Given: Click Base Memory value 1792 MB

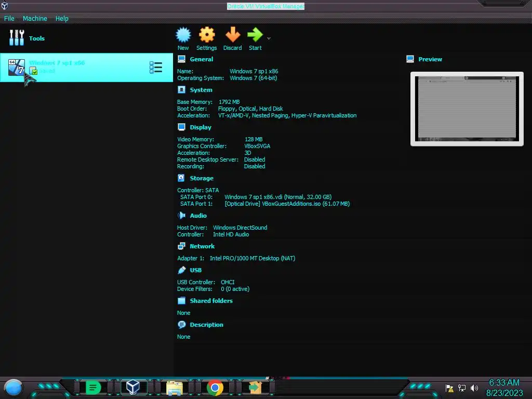Looking at the screenshot, I should 229,102.
